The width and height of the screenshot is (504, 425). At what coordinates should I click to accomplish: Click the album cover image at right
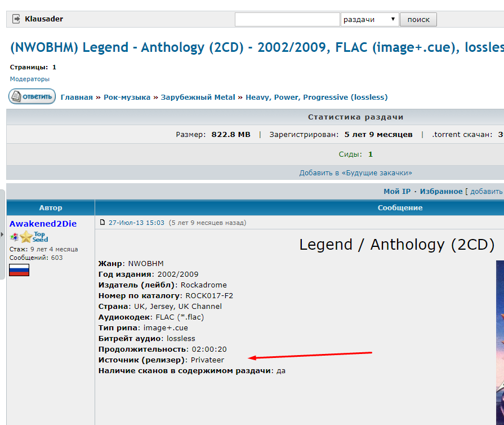(x=500, y=343)
